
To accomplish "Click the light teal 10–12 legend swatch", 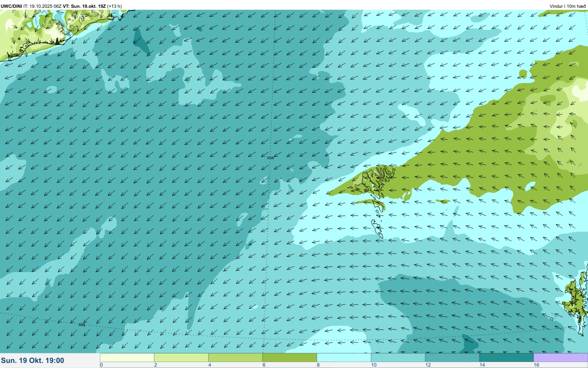I will pyautogui.click(x=398, y=357).
